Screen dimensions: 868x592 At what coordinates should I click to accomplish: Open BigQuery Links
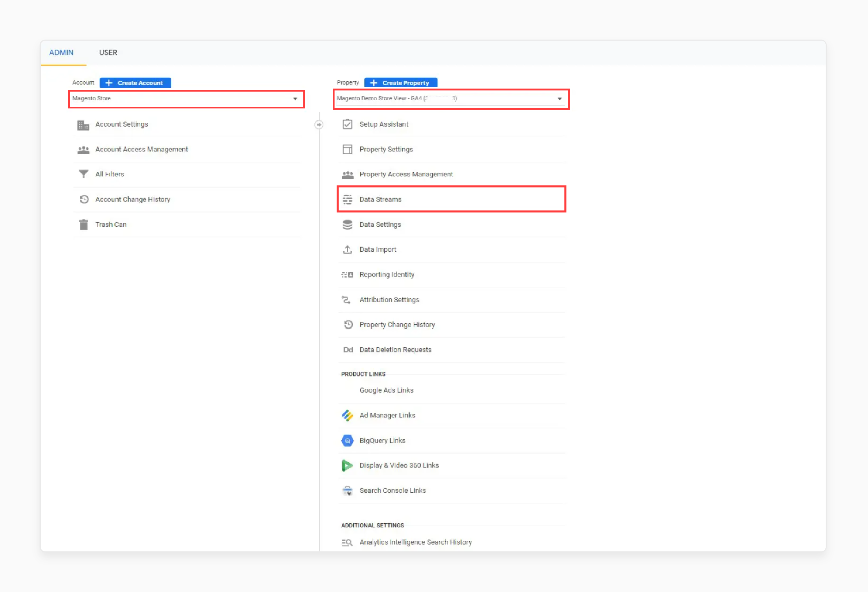point(382,440)
